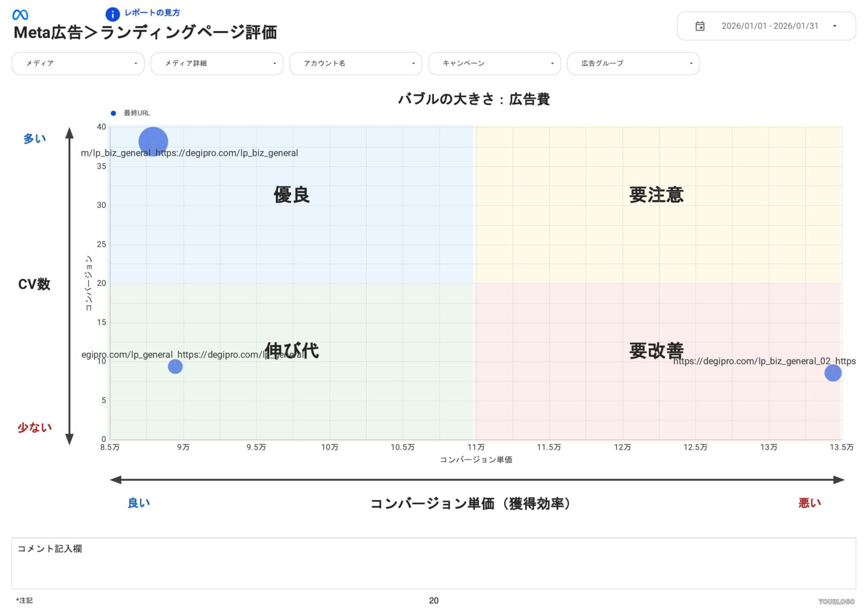Expand the 広告グループ dropdown
This screenshot has width=868, height=613.
[633, 63]
